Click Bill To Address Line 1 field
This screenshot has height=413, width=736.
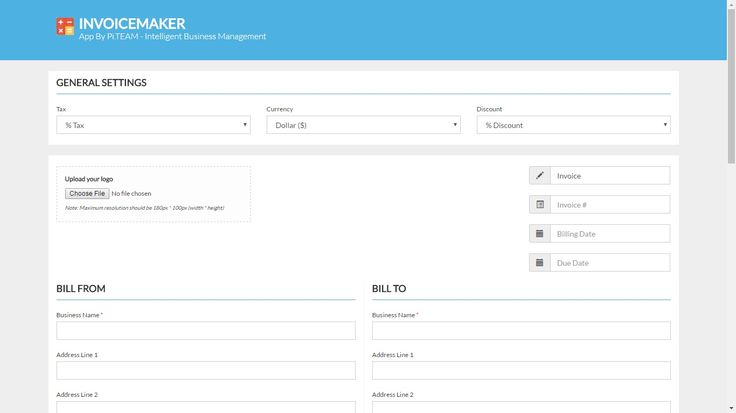click(521, 370)
